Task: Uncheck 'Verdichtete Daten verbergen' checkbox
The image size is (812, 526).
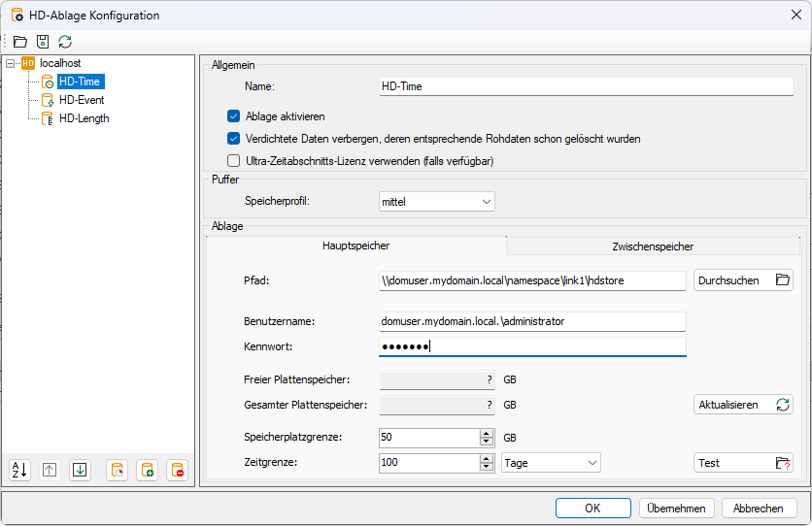Action: (x=233, y=139)
